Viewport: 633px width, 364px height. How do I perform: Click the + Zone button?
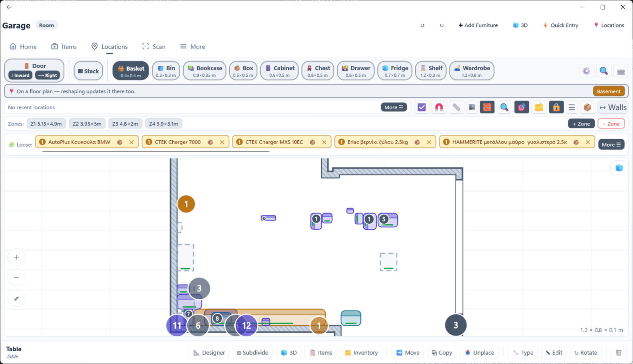click(x=581, y=124)
